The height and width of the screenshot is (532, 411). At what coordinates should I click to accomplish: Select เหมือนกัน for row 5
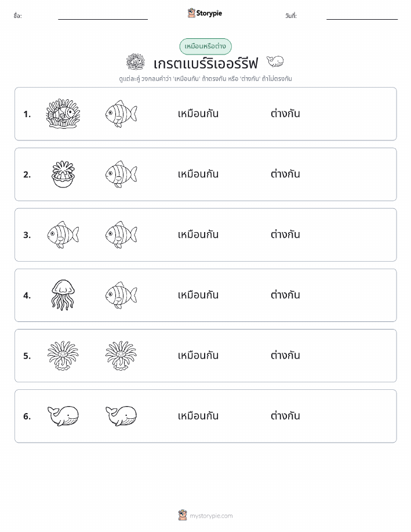coord(198,356)
